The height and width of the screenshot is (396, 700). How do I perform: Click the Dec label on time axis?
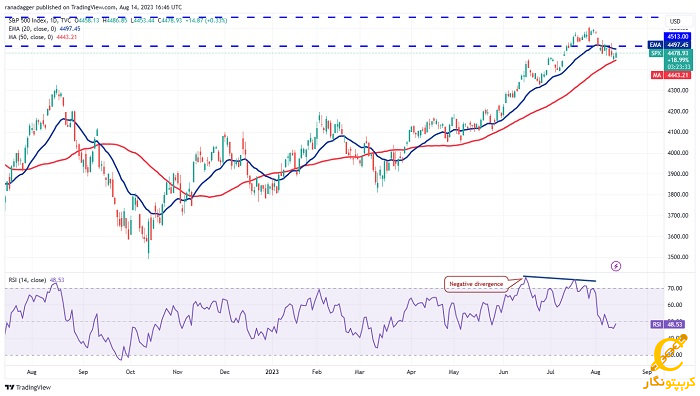pyautogui.click(x=224, y=371)
